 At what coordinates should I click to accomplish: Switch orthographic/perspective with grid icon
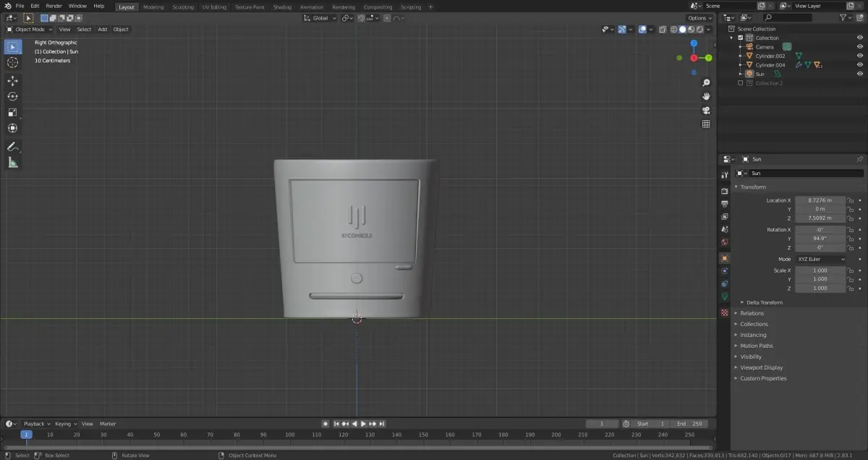point(706,124)
